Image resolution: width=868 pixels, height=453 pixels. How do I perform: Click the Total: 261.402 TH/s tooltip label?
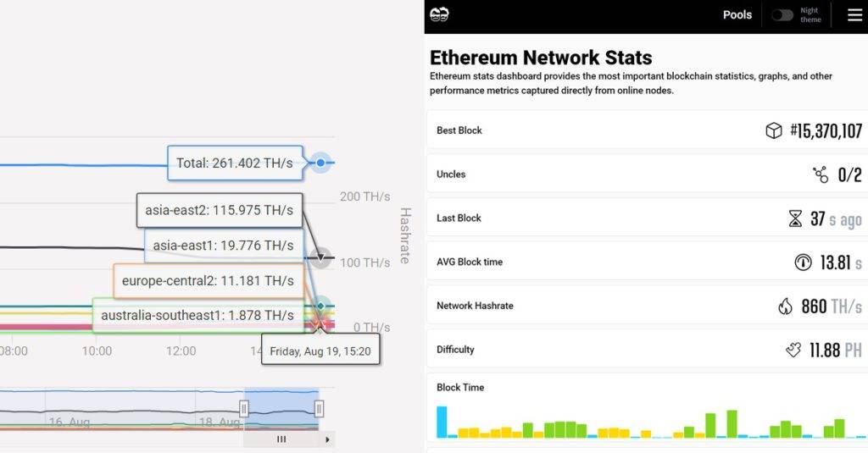coord(235,163)
